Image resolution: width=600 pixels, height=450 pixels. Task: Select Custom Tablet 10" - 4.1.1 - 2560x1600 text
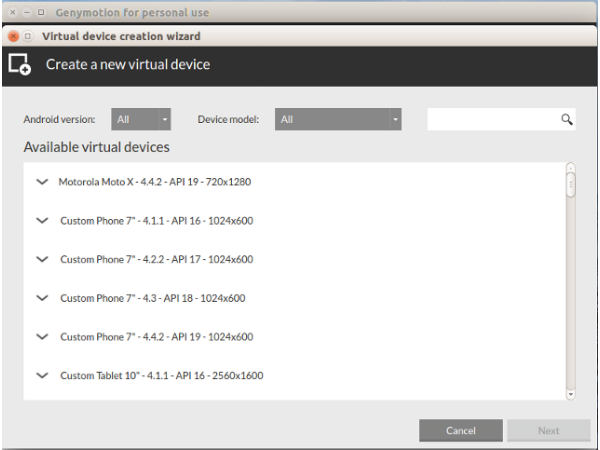point(161,375)
